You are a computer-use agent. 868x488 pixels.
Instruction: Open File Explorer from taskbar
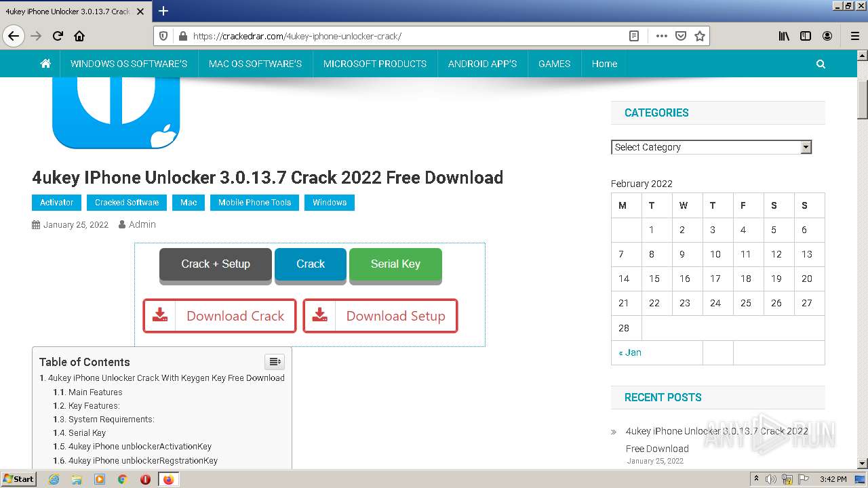(77, 479)
